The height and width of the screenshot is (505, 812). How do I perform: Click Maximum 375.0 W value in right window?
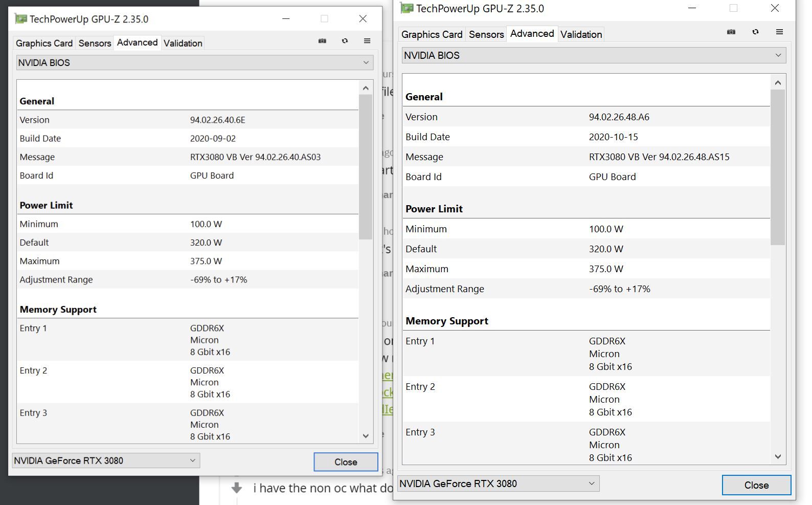click(606, 269)
